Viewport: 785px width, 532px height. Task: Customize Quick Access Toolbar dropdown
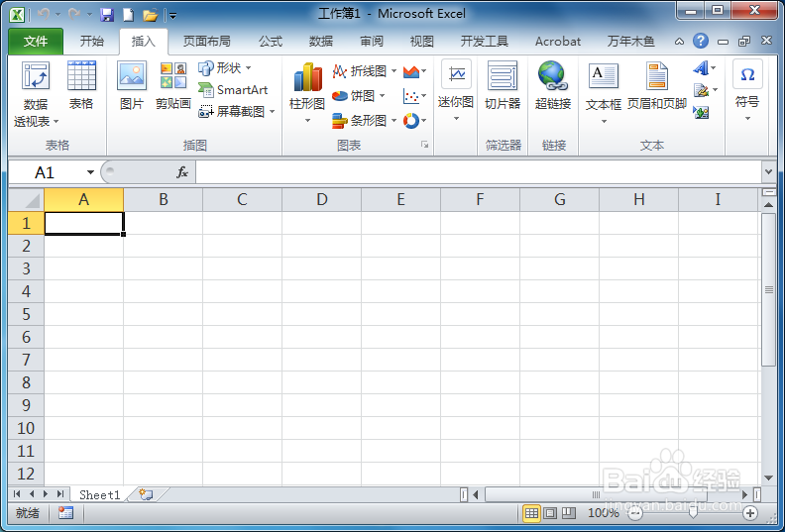pyautogui.click(x=172, y=16)
